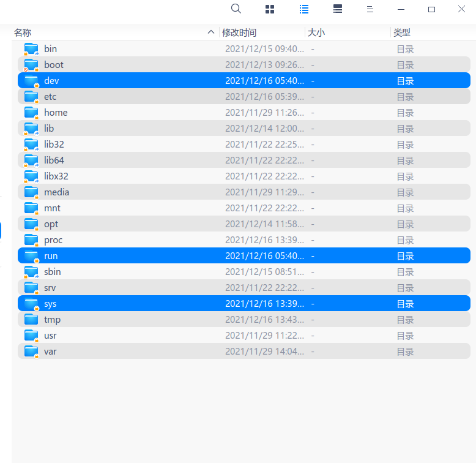Select the folder name 'opt'
The image size is (476, 463).
coord(51,225)
